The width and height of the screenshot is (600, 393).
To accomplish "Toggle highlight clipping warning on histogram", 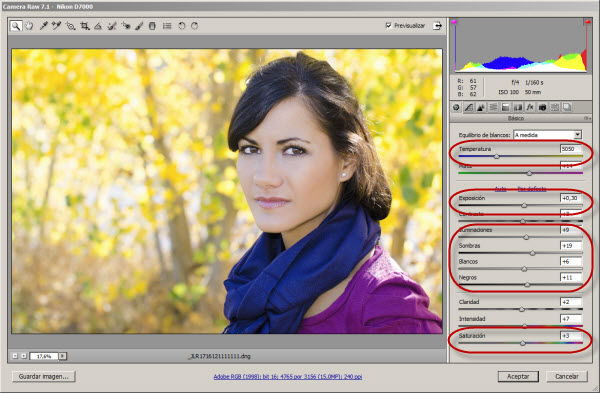I will (x=587, y=22).
